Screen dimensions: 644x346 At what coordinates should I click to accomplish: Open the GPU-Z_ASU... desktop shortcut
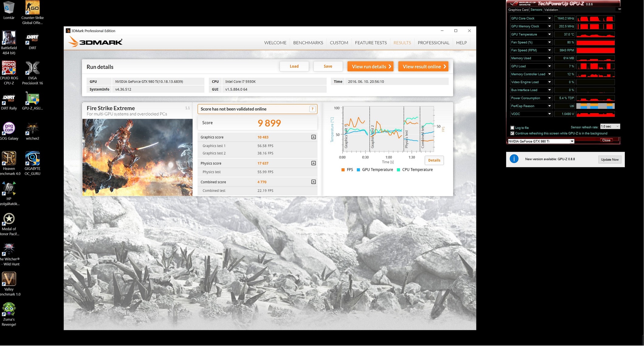click(x=33, y=101)
